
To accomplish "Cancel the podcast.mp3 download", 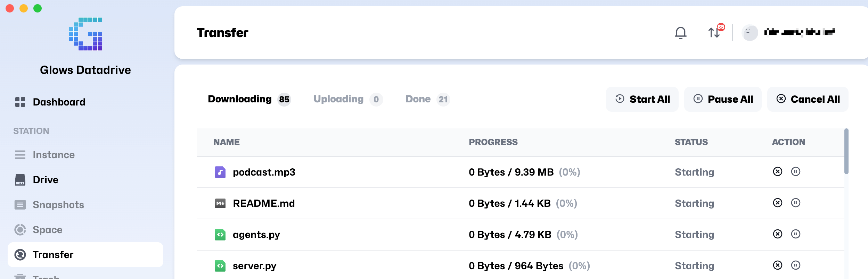I will 777,172.
